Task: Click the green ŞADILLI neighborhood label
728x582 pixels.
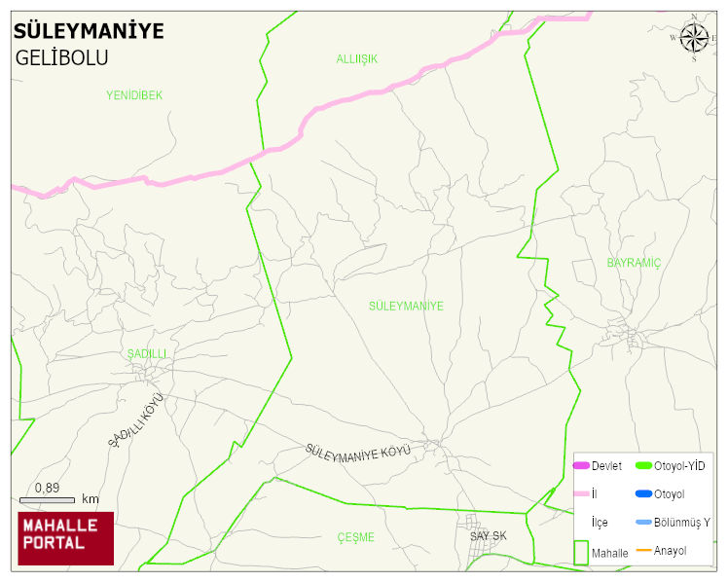Action: (x=147, y=352)
